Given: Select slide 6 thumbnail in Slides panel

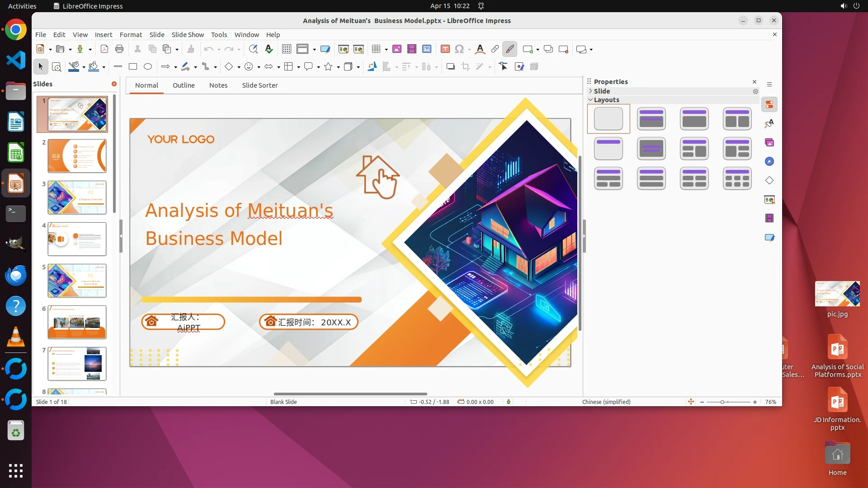Looking at the screenshot, I should (77, 322).
